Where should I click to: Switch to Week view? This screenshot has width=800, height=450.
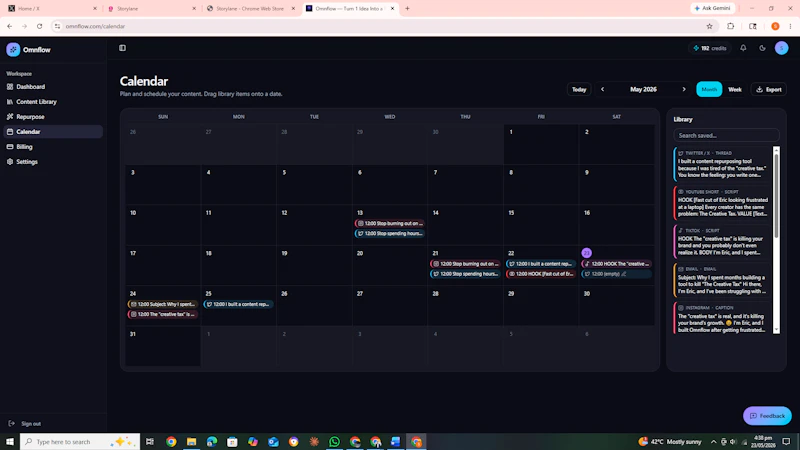click(x=735, y=89)
